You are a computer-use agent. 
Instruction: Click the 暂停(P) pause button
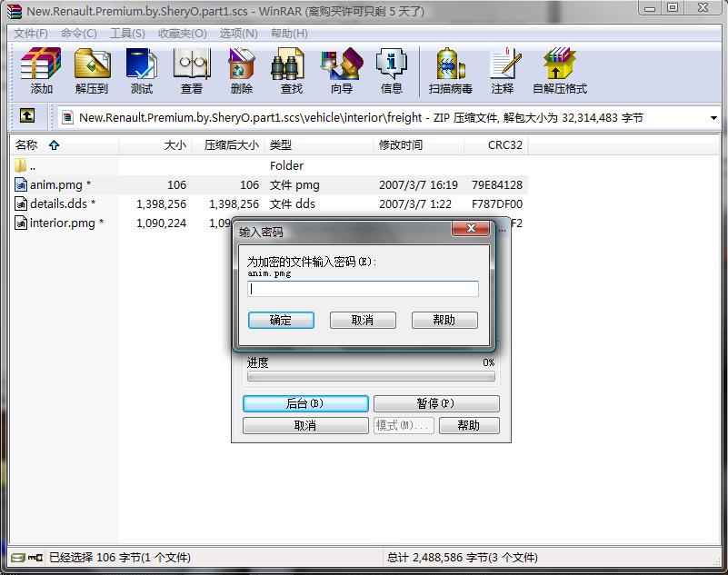(436, 403)
